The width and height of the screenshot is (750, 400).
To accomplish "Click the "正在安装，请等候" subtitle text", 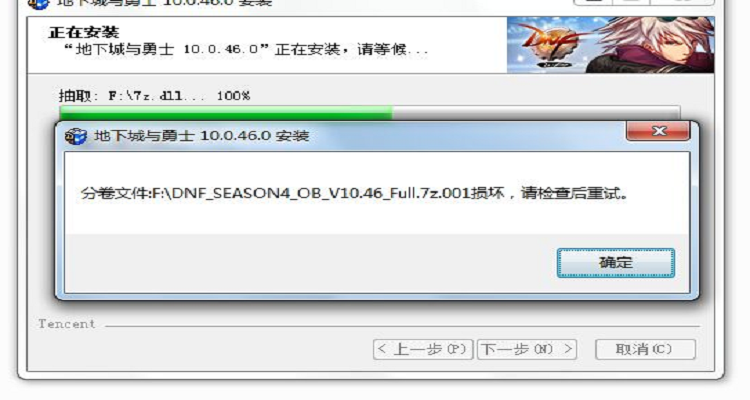I will pos(246,49).
